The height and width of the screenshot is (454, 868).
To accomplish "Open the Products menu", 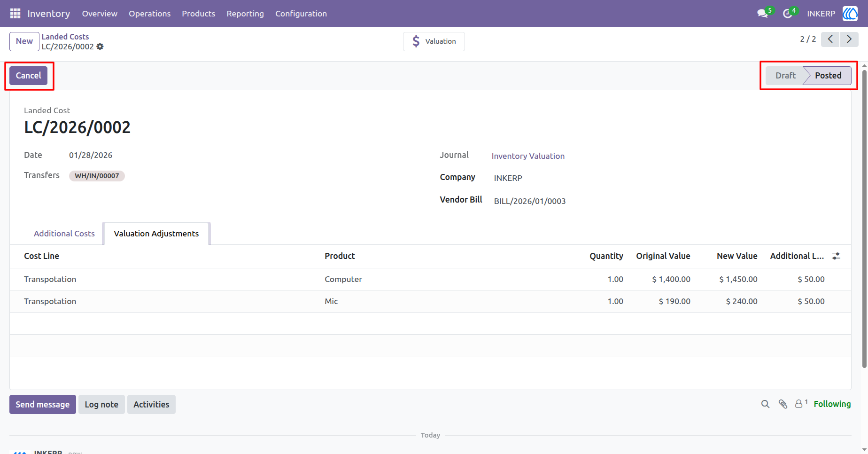I will pos(199,14).
